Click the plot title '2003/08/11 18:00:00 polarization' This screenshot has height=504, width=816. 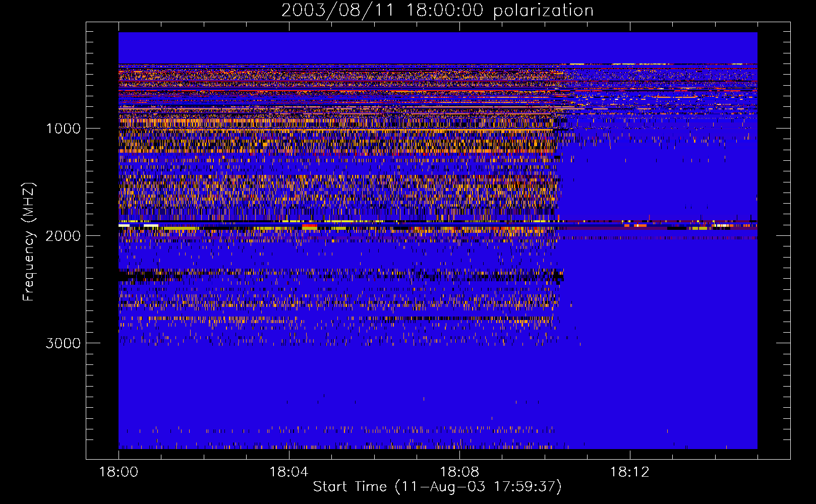pyautogui.click(x=437, y=10)
